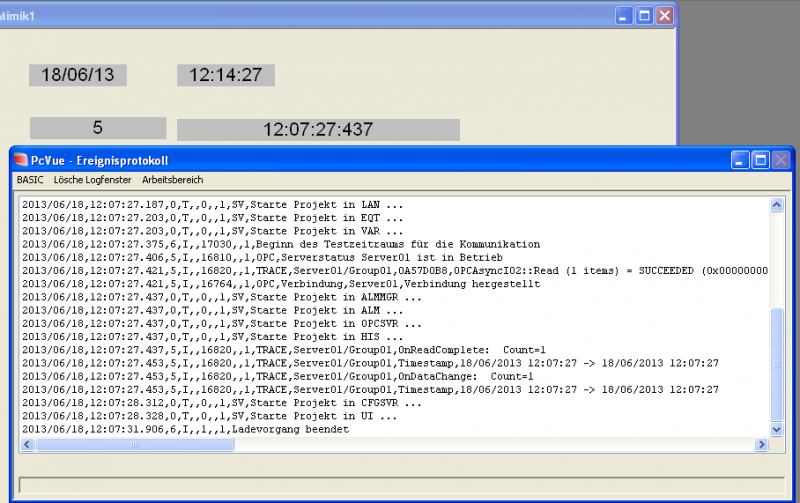Screen dimensions: 800x503
Task: Click the vertical scrollbar thumb in log
Action: pyautogui.click(x=777, y=365)
